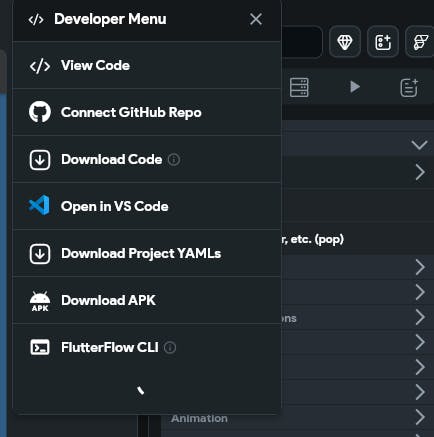Download APK from developer menu

pos(147,300)
